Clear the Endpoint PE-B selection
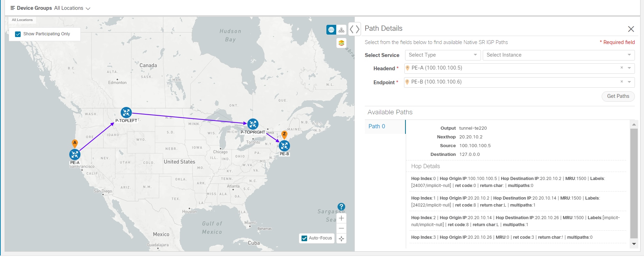 click(x=622, y=82)
